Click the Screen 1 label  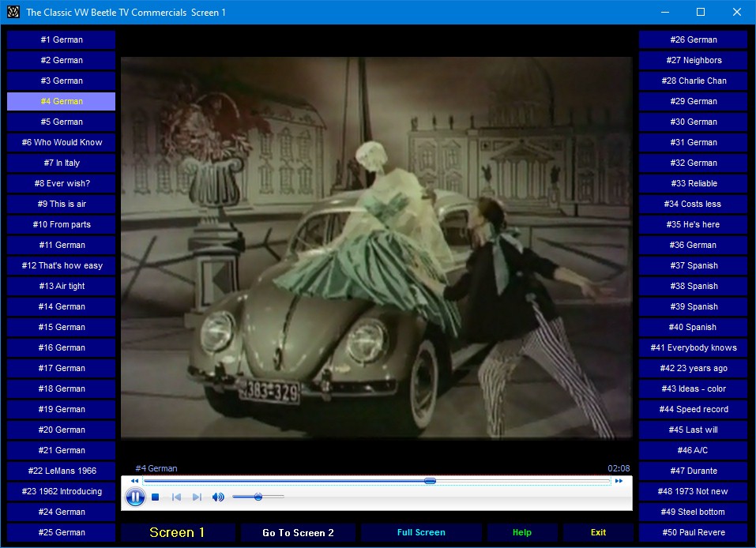coord(178,532)
